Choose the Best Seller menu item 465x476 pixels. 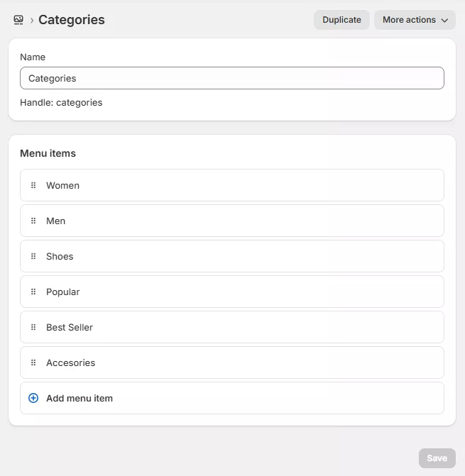(70, 327)
